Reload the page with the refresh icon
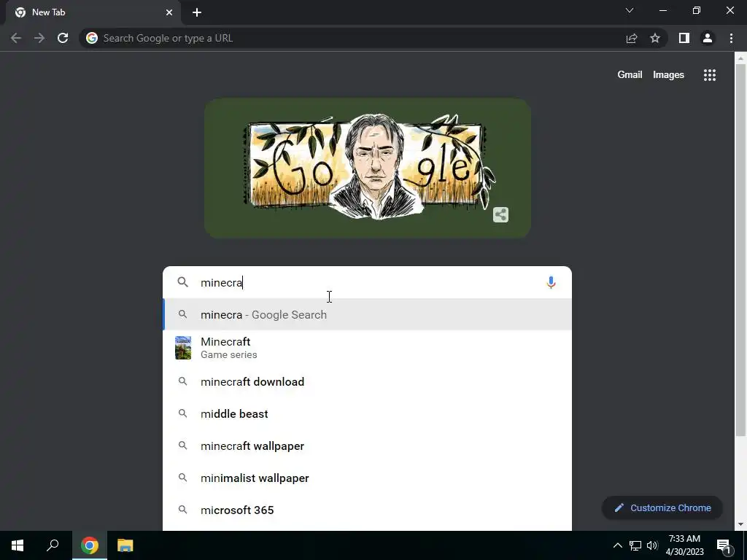This screenshot has width=747, height=560. point(63,38)
